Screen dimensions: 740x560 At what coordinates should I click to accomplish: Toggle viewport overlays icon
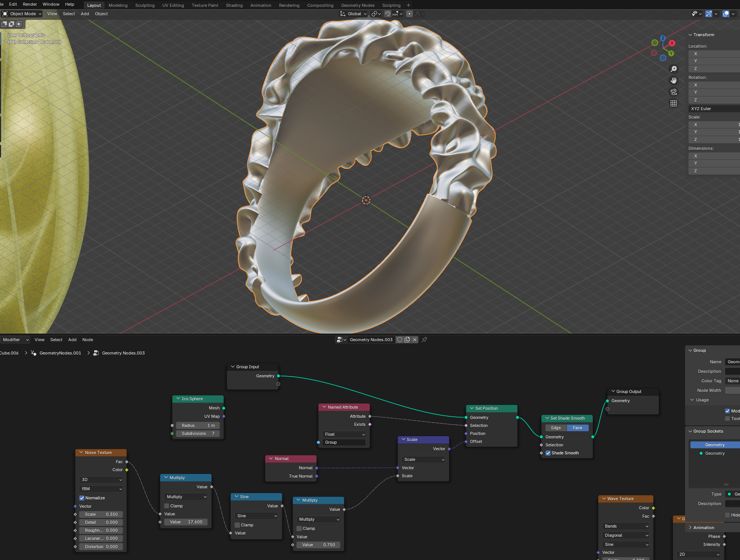(x=726, y=14)
